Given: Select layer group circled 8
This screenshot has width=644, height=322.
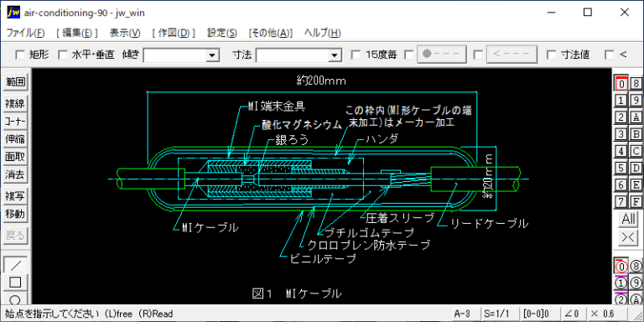Looking at the screenshot, I should 636,266.
